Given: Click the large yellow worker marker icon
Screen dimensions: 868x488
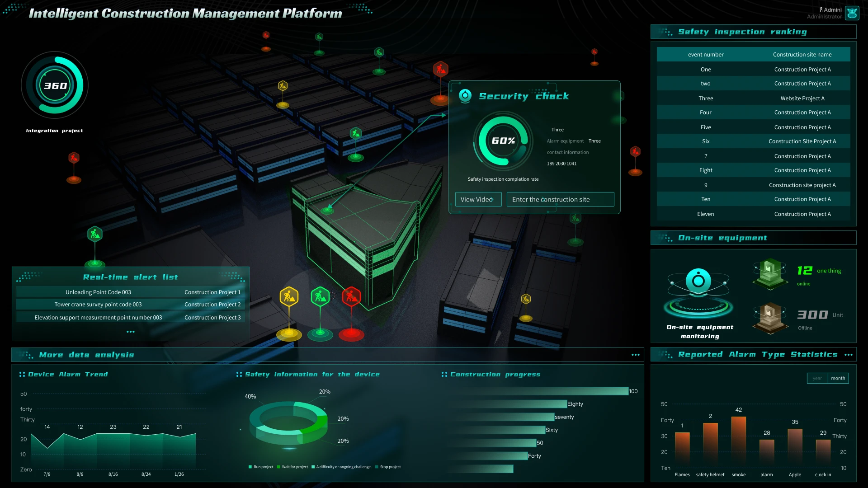Looking at the screenshot, I should coord(289,297).
